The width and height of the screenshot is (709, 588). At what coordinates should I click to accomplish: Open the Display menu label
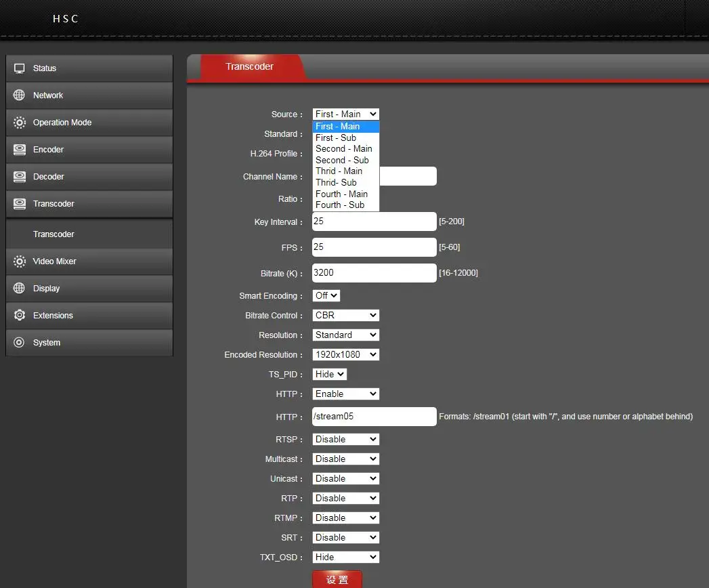coord(46,289)
